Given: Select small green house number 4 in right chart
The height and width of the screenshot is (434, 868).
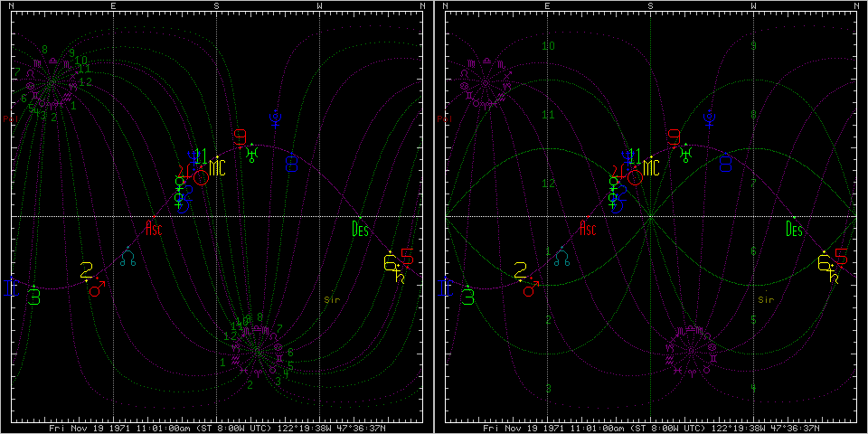Looking at the screenshot, I should pos(753,388).
